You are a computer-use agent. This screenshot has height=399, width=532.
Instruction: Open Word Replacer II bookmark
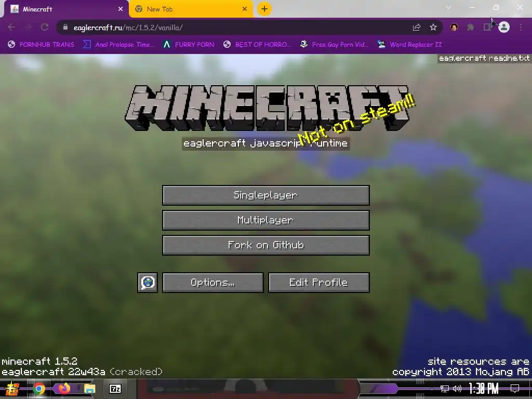(x=409, y=45)
